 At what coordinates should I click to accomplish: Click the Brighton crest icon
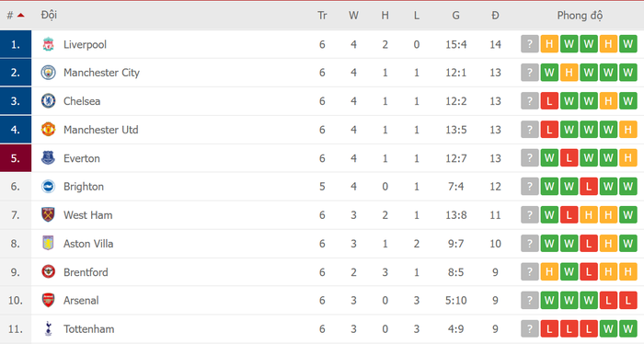point(48,187)
